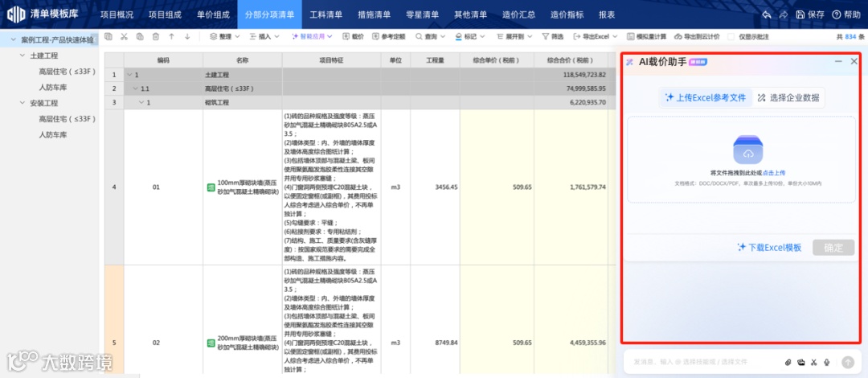Switch to the 项目概况 tab
Screen dimensions: 868x378
click(117, 15)
